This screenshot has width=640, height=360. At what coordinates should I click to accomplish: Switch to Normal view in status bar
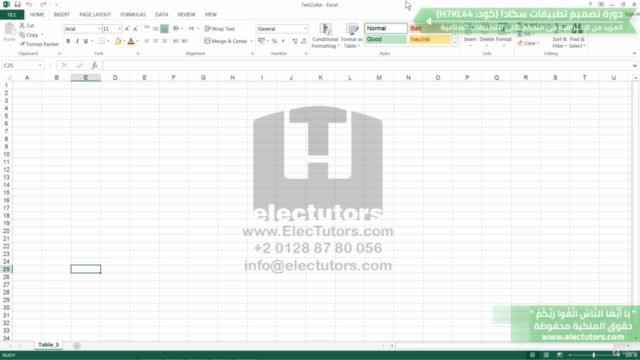pos(532,355)
